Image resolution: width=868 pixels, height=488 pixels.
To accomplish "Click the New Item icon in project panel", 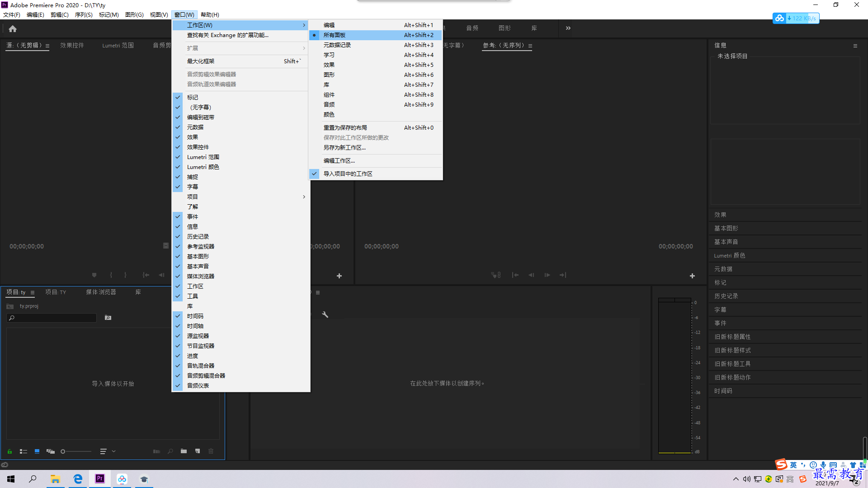I will coord(198,451).
